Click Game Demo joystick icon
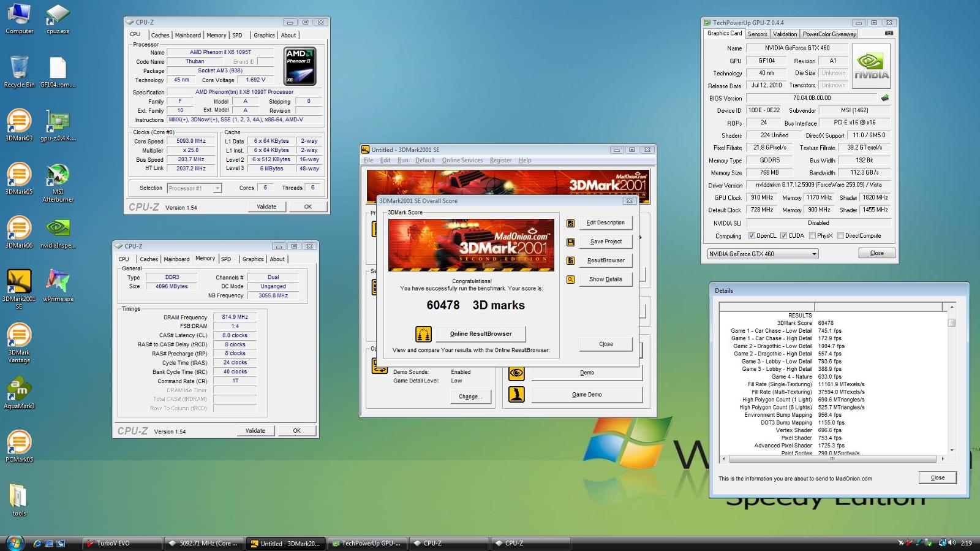Screen dimensions: 980x551 pyautogui.click(x=516, y=394)
